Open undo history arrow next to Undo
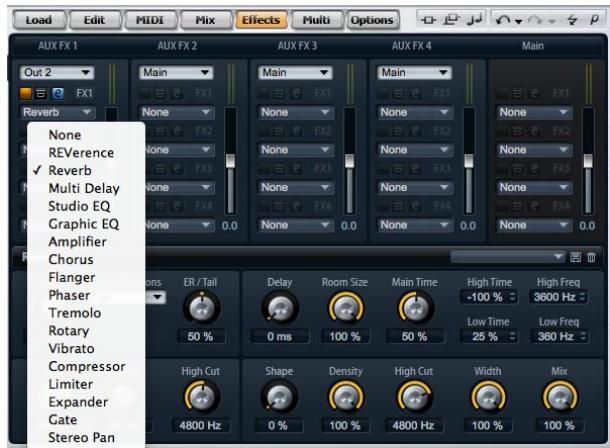The height and width of the screenshot is (448, 610). [x=519, y=21]
